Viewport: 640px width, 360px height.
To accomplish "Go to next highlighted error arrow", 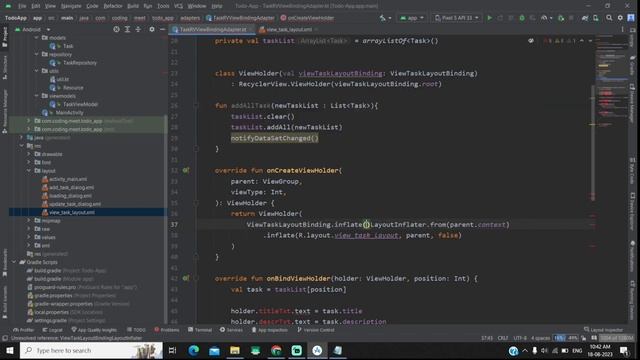I will [590, 41].
